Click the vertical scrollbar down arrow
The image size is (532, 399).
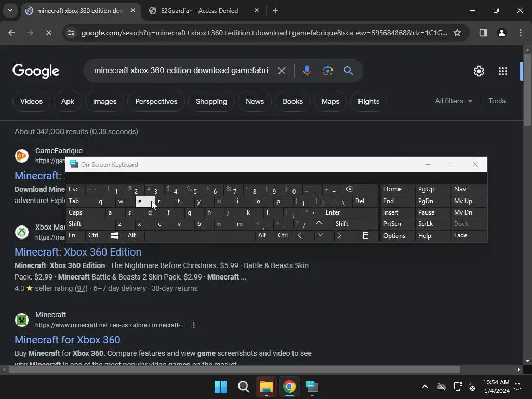(x=528, y=361)
